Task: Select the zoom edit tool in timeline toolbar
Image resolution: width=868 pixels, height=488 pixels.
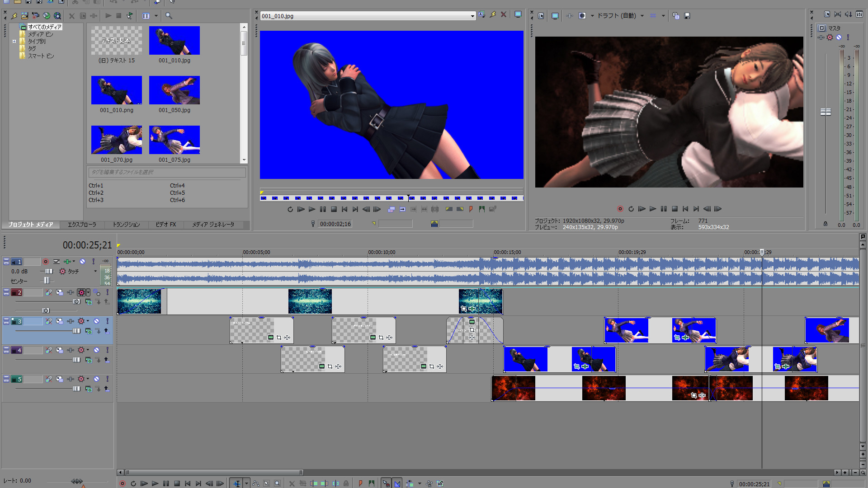Action: coord(278,483)
